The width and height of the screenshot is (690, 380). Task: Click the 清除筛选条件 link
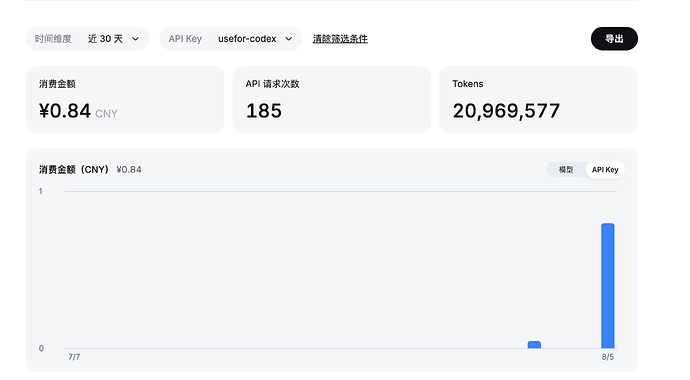pyautogui.click(x=340, y=39)
